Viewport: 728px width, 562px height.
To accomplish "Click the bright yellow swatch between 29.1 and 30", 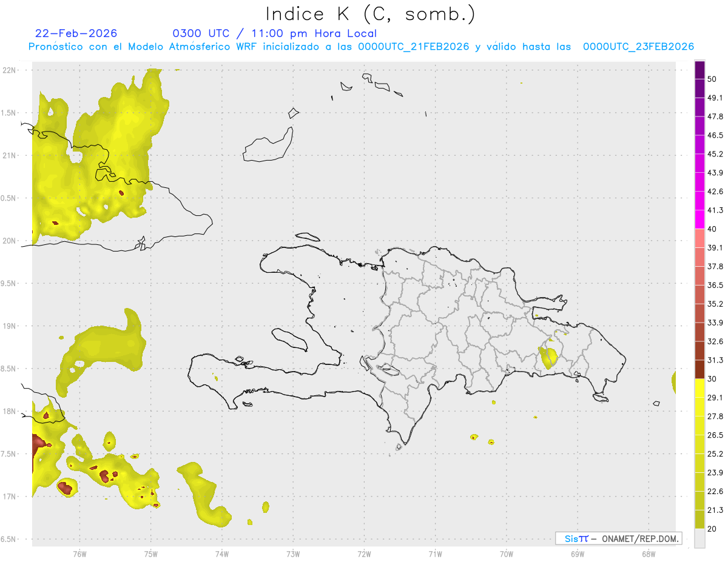I will [x=699, y=388].
